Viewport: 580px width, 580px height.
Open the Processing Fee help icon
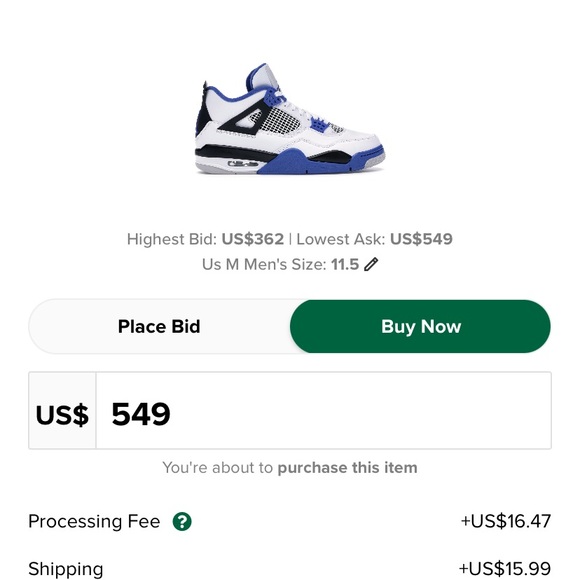click(x=182, y=522)
